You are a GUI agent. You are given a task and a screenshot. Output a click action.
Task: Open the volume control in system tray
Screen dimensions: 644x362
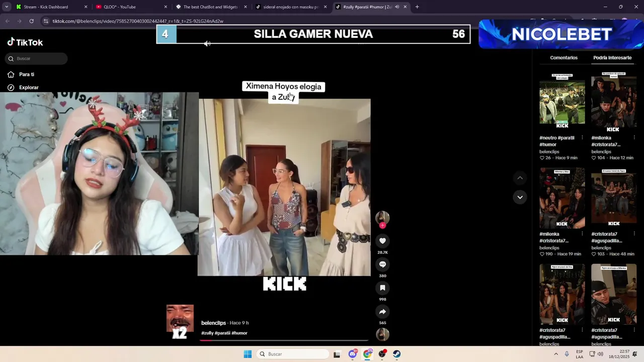coord(600,354)
